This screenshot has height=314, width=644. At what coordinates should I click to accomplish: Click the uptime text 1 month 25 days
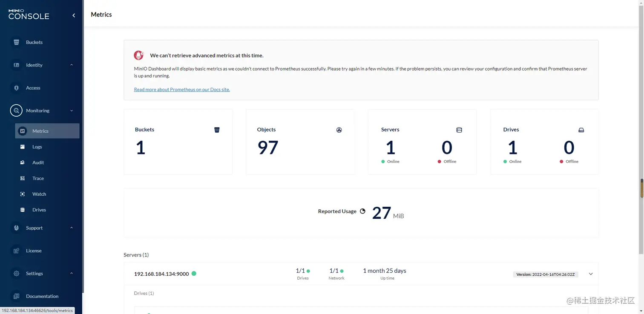[x=385, y=271]
